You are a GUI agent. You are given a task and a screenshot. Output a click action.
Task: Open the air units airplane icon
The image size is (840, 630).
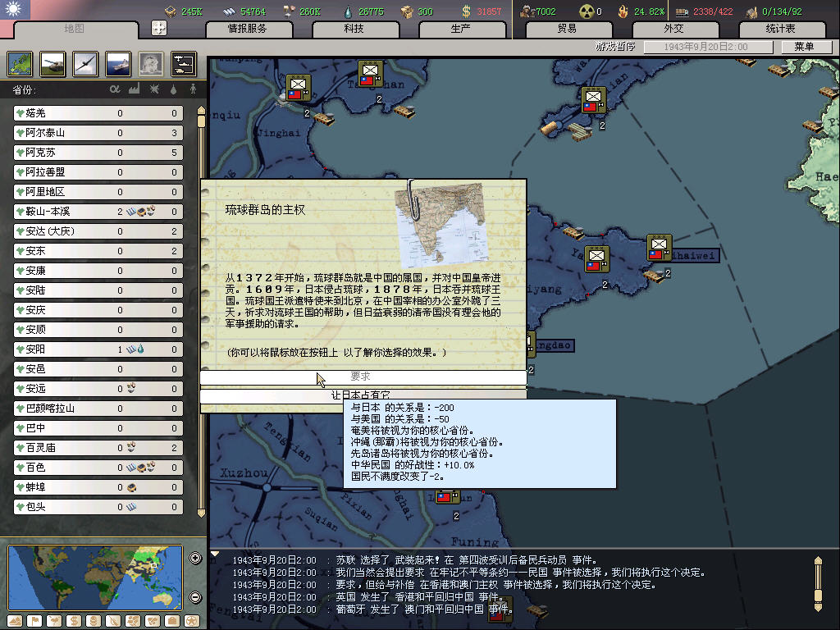click(85, 64)
